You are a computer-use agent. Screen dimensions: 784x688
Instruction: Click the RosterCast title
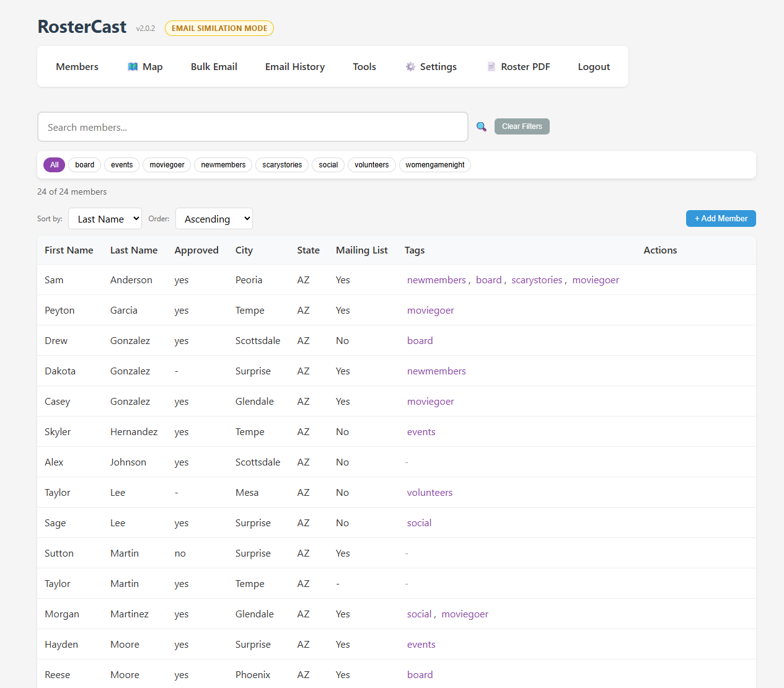coord(82,27)
